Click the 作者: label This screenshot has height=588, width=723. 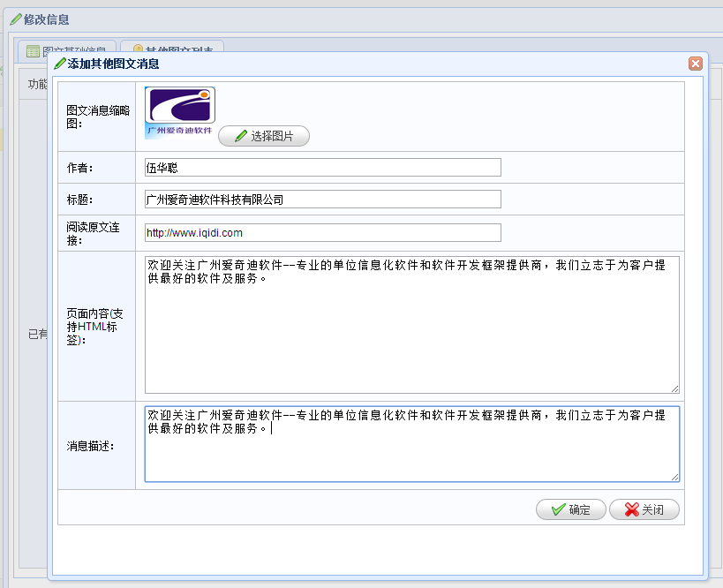pos(79,168)
